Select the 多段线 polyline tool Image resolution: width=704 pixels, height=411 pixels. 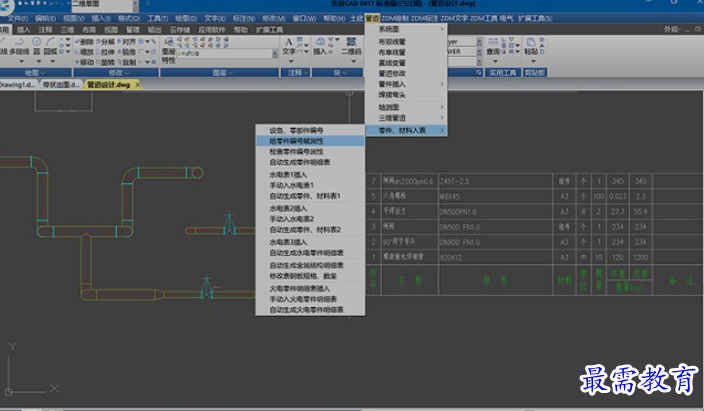tap(19, 46)
